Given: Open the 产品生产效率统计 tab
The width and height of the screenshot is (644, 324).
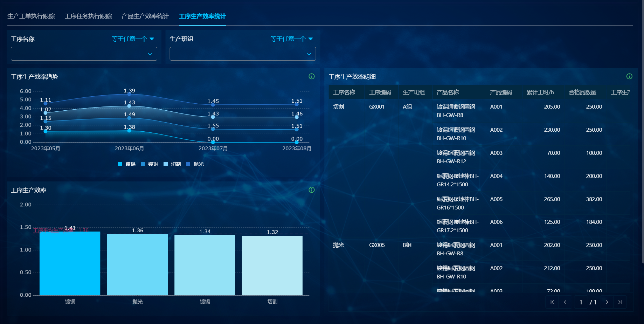Looking at the screenshot, I should coord(145,16).
